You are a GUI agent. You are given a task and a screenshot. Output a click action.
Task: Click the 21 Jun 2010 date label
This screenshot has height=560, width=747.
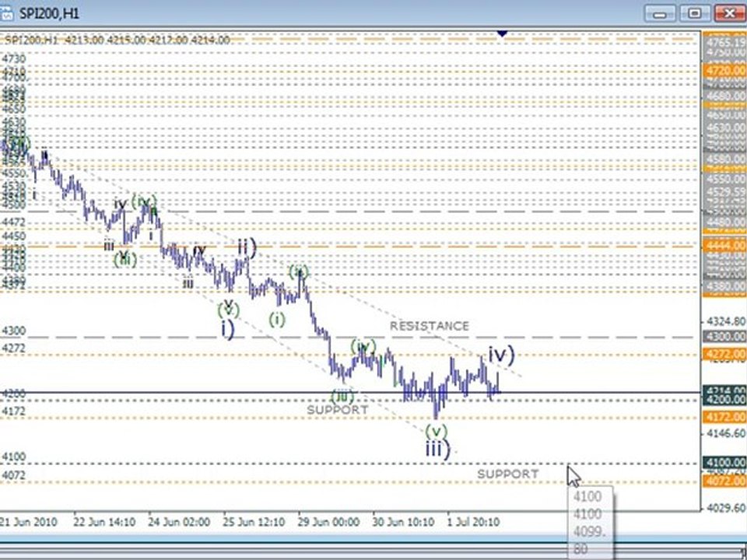(29, 522)
